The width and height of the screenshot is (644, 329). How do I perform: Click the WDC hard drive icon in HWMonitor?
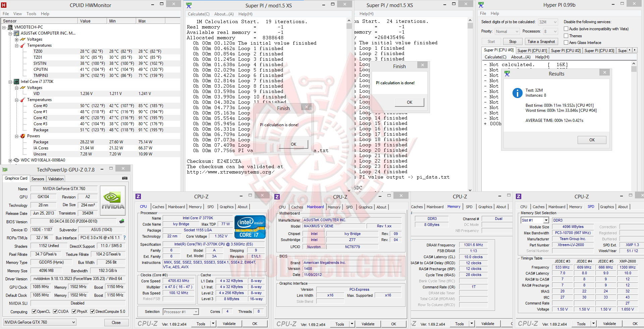16,160
